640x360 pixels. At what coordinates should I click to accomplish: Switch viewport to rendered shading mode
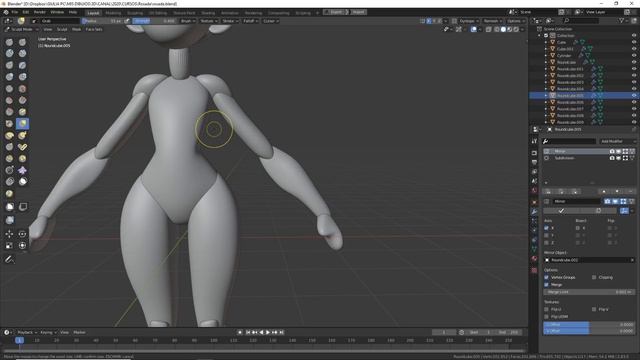516,29
